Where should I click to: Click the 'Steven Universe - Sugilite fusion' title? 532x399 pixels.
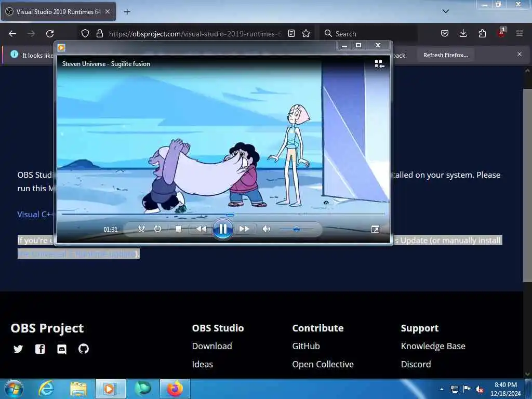click(x=106, y=64)
